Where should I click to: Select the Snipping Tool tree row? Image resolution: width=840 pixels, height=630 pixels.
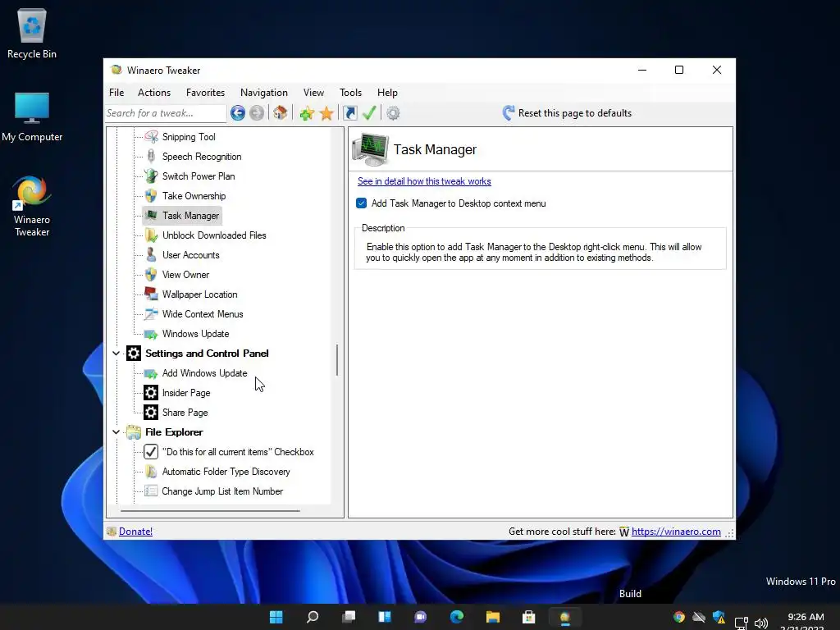coord(189,137)
